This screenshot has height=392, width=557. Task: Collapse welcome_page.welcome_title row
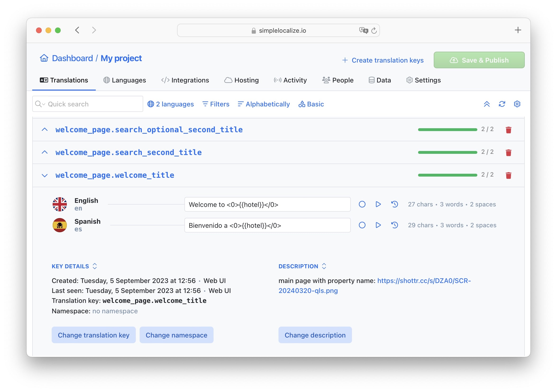[45, 175]
